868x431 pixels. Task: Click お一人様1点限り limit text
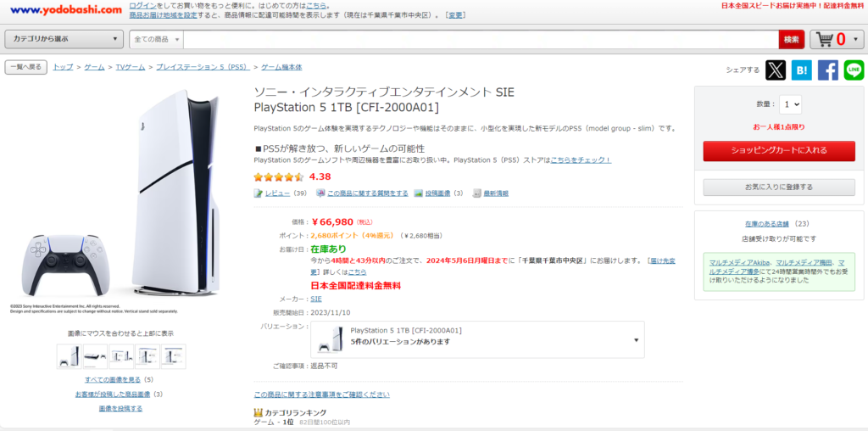pos(779,127)
